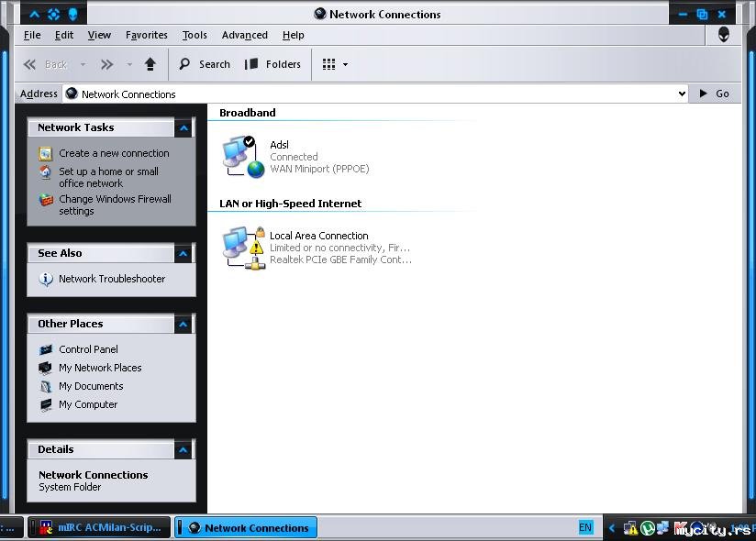The image size is (756, 541).
Task: Click the Network Troubleshooter info icon
Action: point(46,280)
